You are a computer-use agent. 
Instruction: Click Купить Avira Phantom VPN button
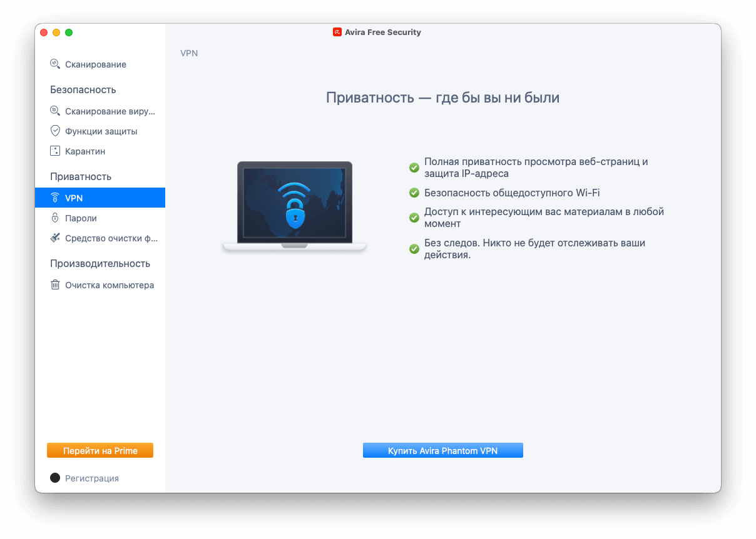coord(442,450)
